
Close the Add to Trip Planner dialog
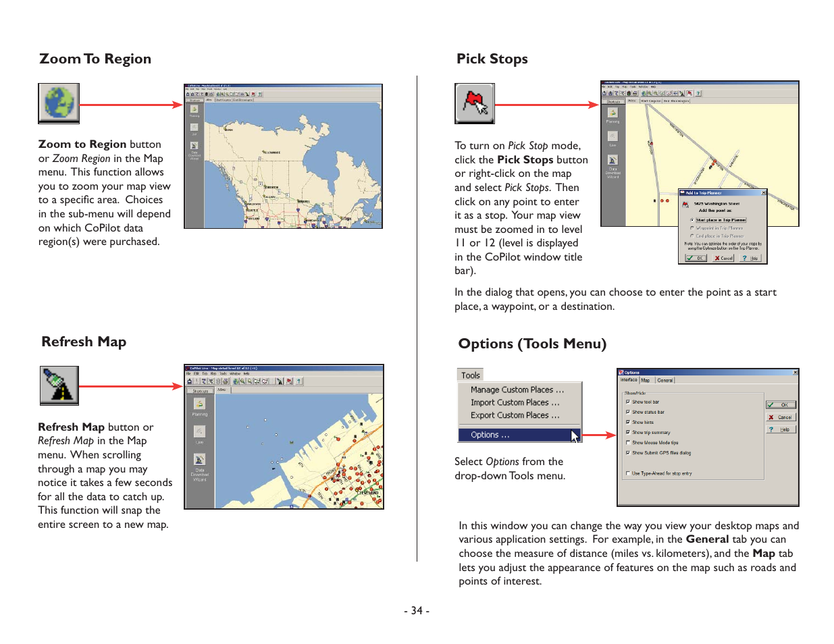tap(764, 193)
